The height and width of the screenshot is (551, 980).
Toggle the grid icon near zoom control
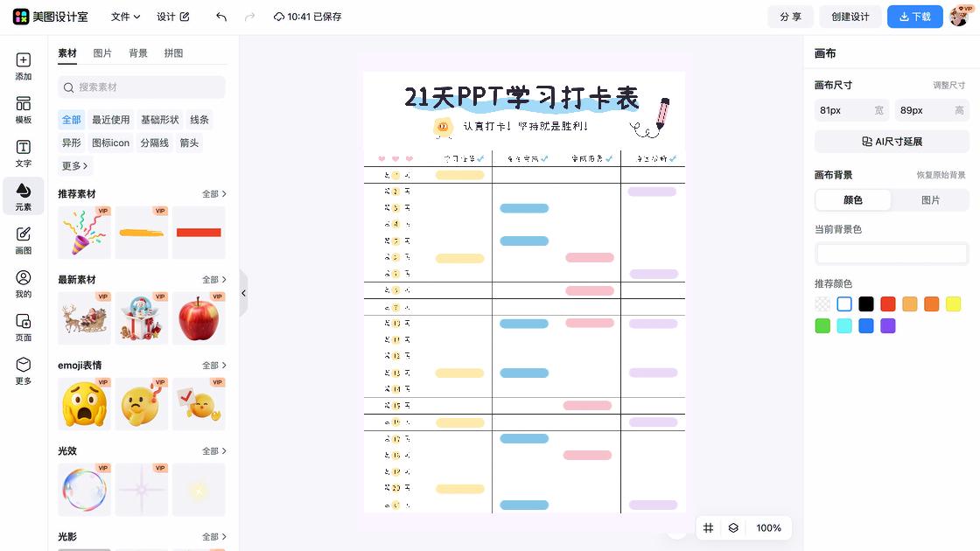coord(708,528)
